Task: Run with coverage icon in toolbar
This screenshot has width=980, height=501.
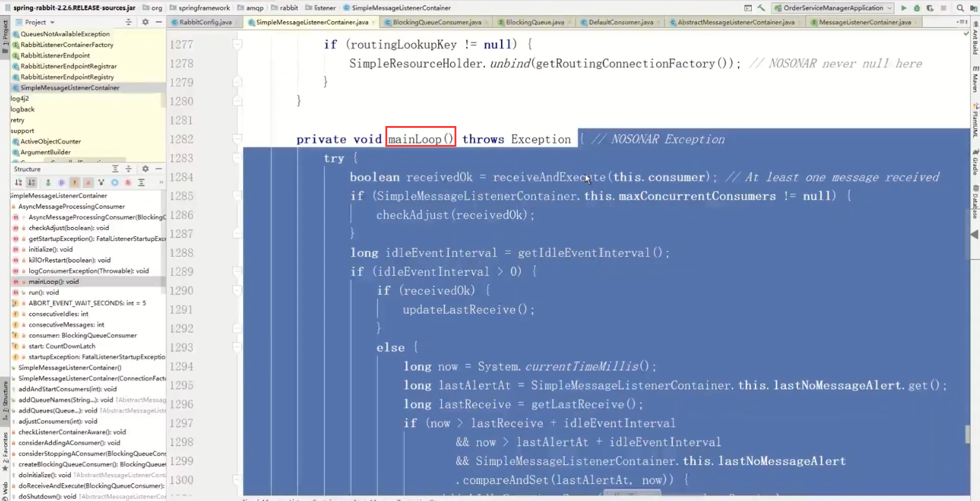Action: [930, 8]
